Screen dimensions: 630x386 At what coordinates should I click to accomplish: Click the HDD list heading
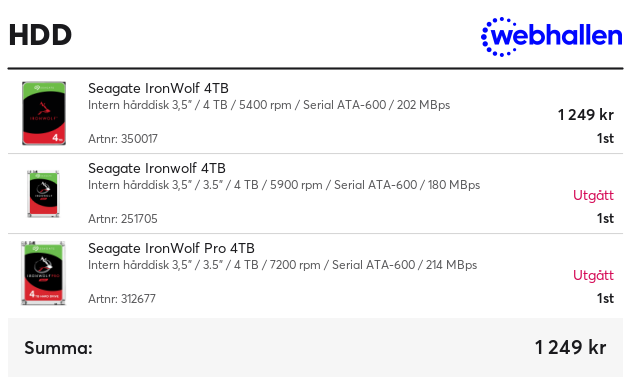[40, 35]
